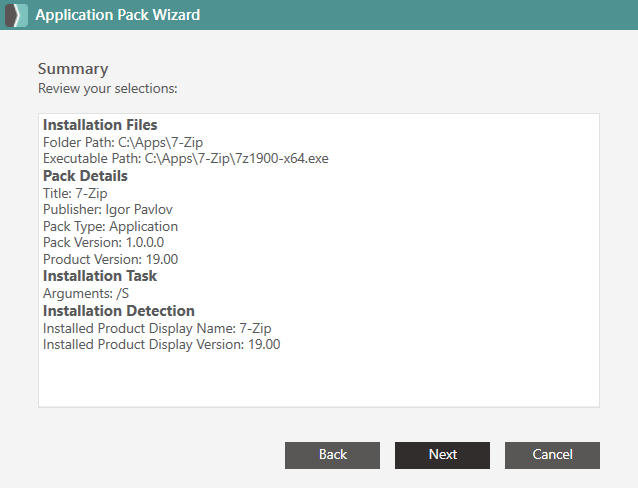Select the 'Pack Type: Application' line
The height and width of the screenshot is (488, 638).
110,227
